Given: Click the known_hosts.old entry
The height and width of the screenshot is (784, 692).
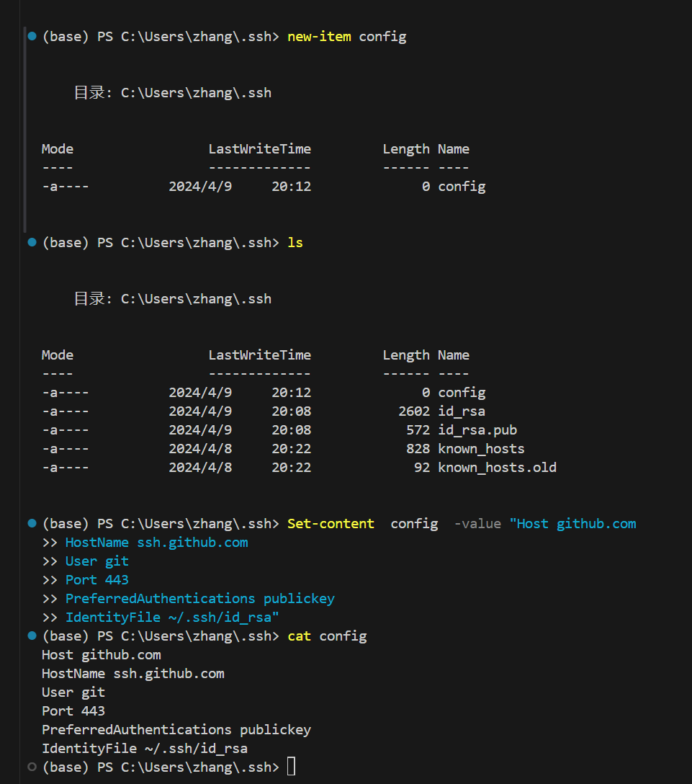Looking at the screenshot, I should 497,467.
